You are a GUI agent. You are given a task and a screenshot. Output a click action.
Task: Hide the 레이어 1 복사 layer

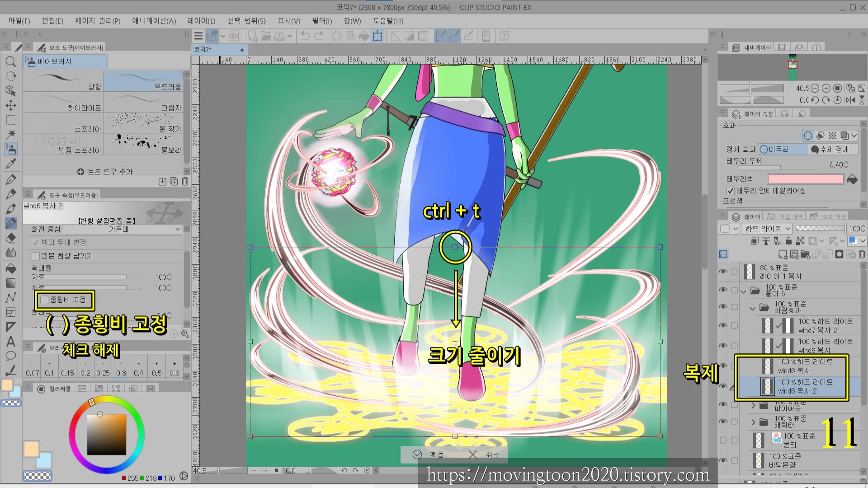(723, 272)
